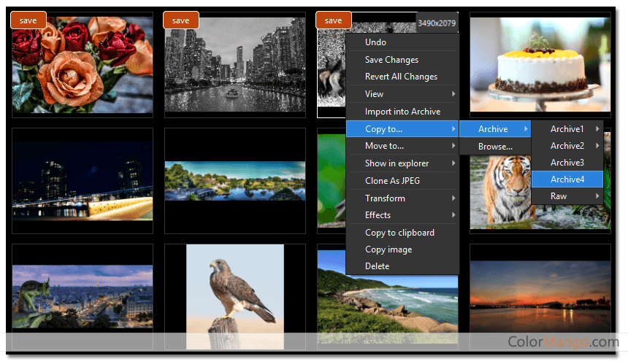Choose Clone As JPEG

tap(402, 181)
